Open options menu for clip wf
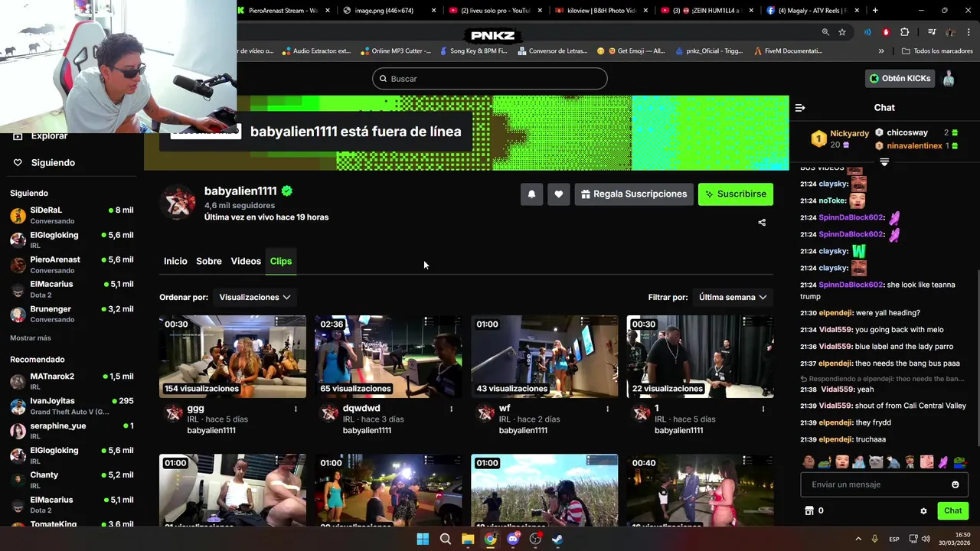 [x=607, y=409]
